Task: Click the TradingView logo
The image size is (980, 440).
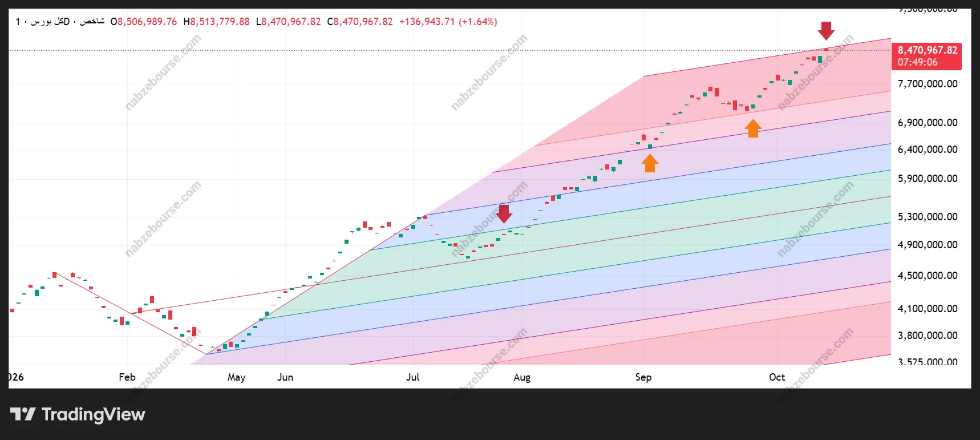Action: [78, 414]
